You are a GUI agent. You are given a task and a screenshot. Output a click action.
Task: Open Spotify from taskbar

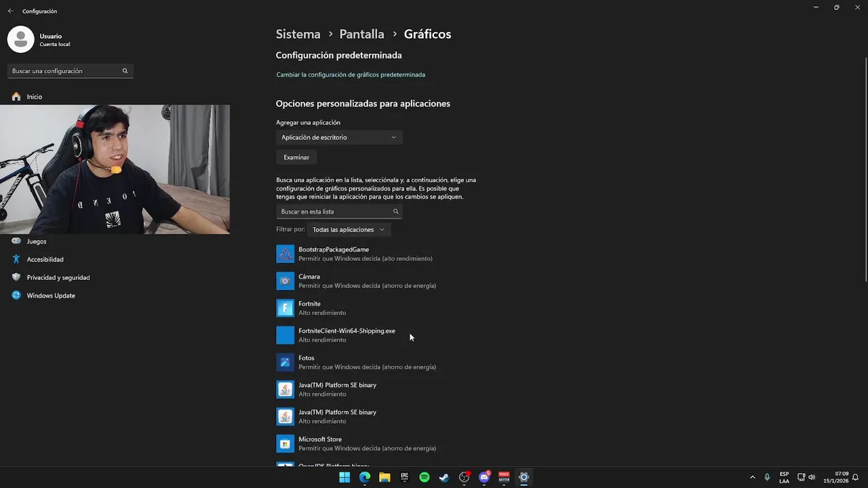[x=425, y=477]
